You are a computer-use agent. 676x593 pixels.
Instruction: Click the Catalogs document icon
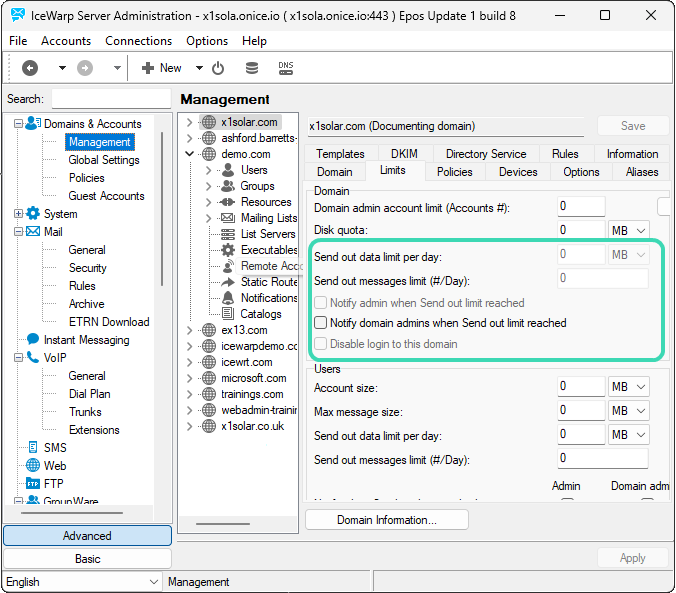228,314
